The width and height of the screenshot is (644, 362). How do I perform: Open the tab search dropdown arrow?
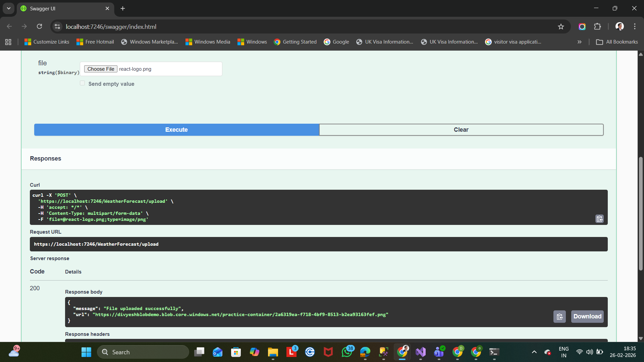(9, 8)
